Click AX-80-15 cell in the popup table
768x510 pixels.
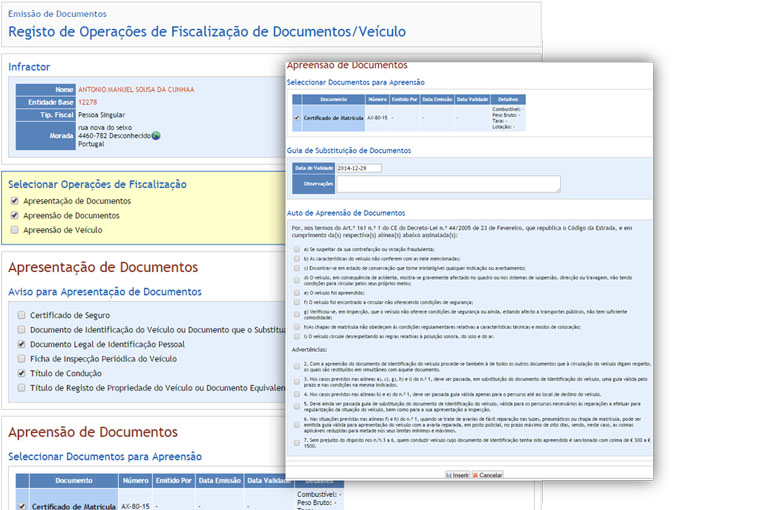[x=377, y=118]
